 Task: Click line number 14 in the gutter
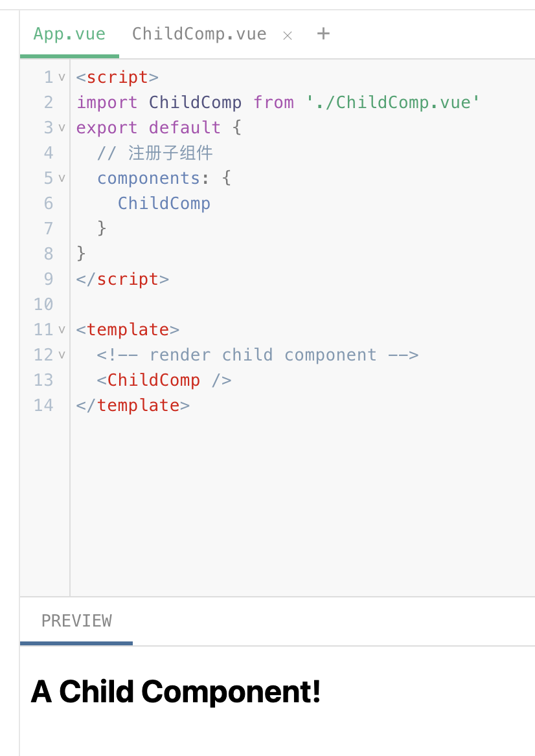(x=43, y=405)
